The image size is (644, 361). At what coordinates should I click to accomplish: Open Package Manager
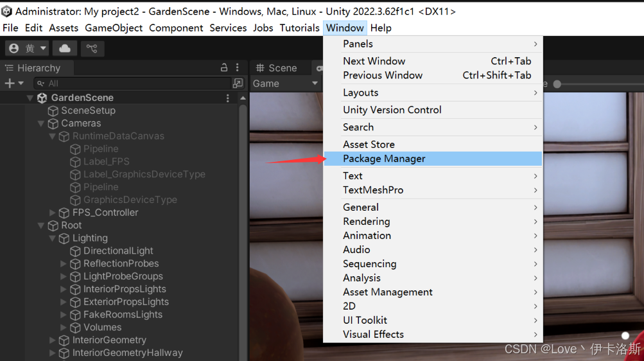tap(433, 159)
